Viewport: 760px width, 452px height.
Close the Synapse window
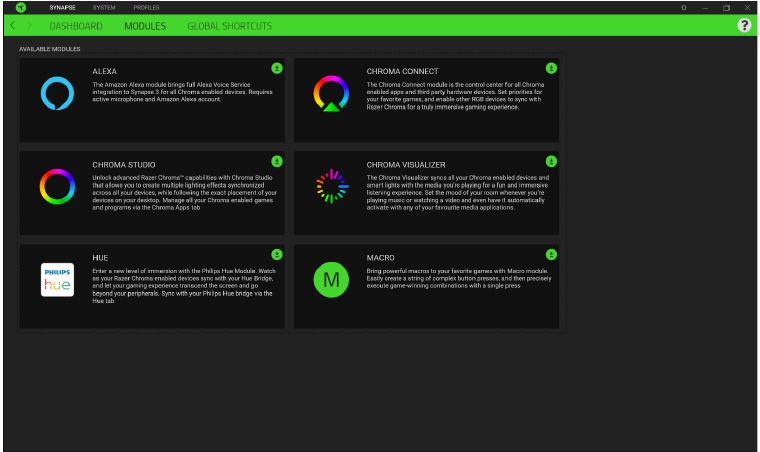747,8
